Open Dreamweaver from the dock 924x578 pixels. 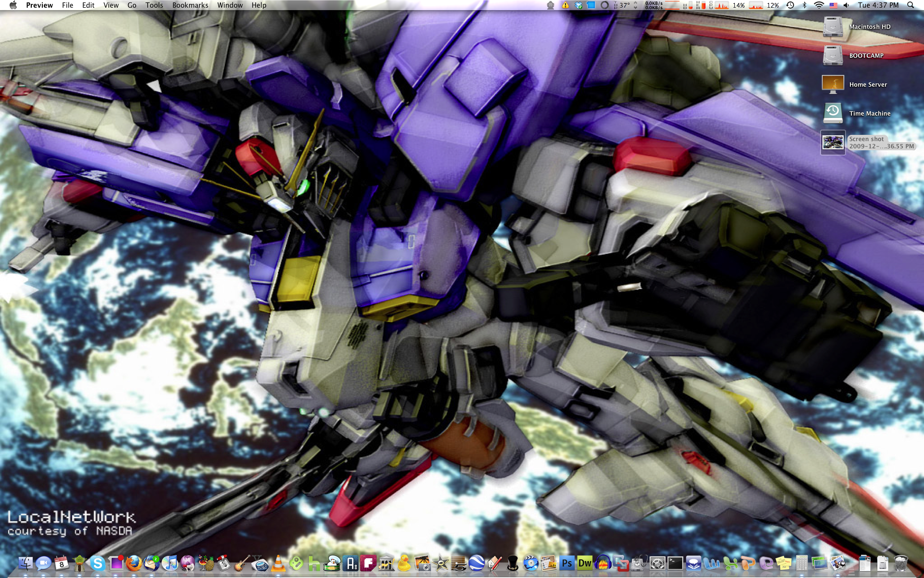(585, 563)
